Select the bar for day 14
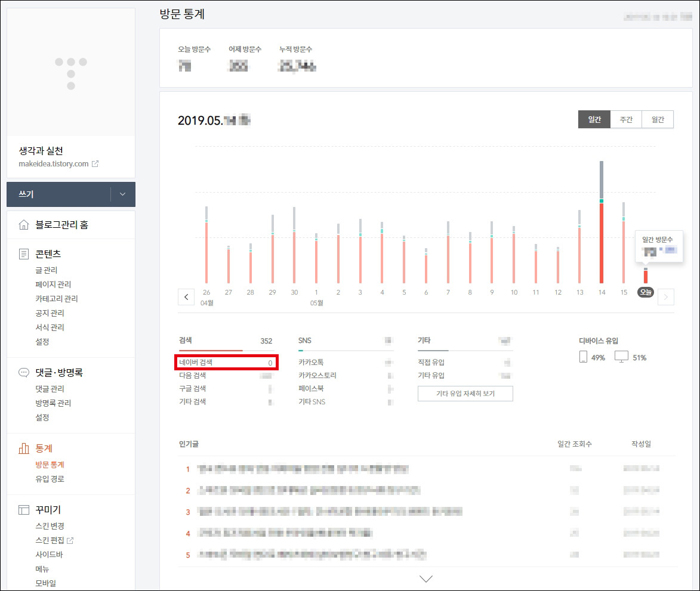 [x=602, y=222]
